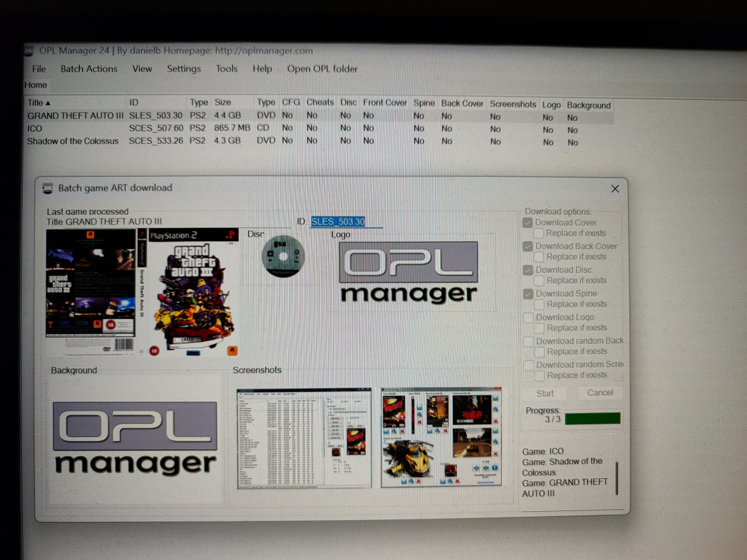
Task: Toggle Replace if exists under Download Spine
Action: click(540, 304)
